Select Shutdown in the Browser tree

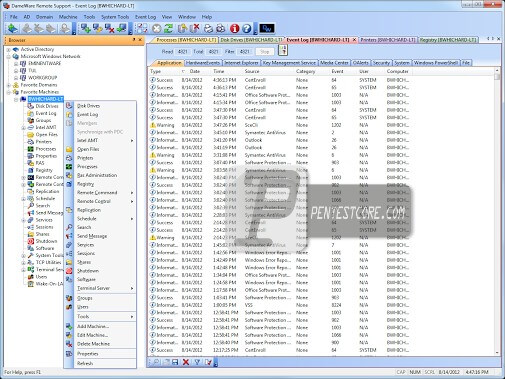tap(46, 241)
